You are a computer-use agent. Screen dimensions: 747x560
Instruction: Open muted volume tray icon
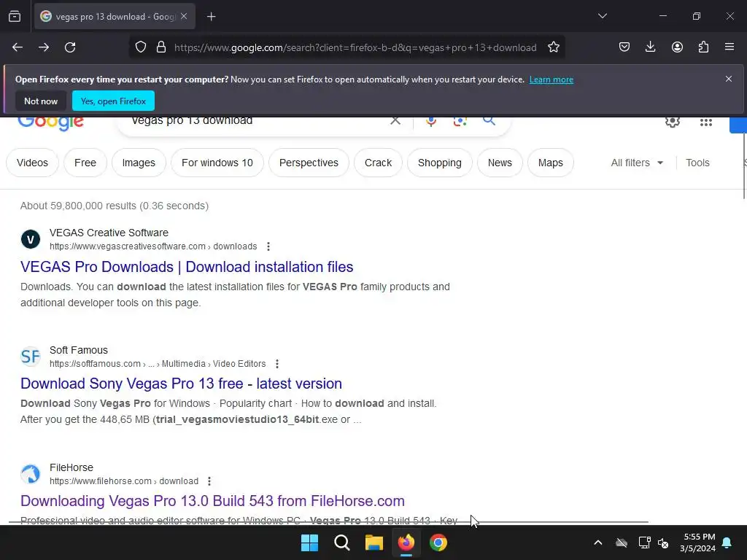tap(662, 542)
